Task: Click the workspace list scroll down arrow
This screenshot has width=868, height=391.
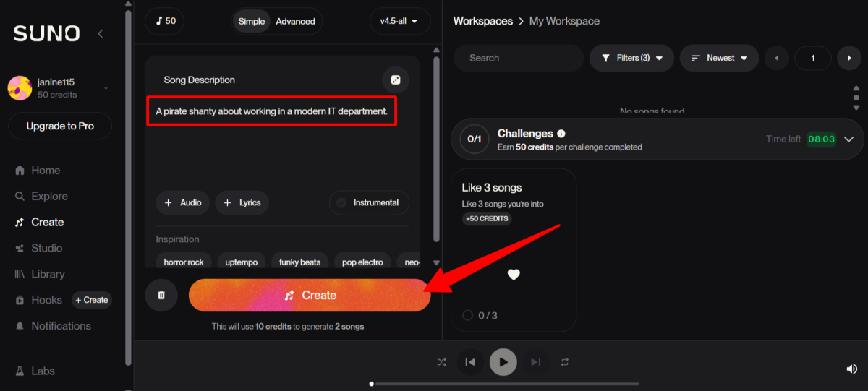Action: tap(856, 108)
